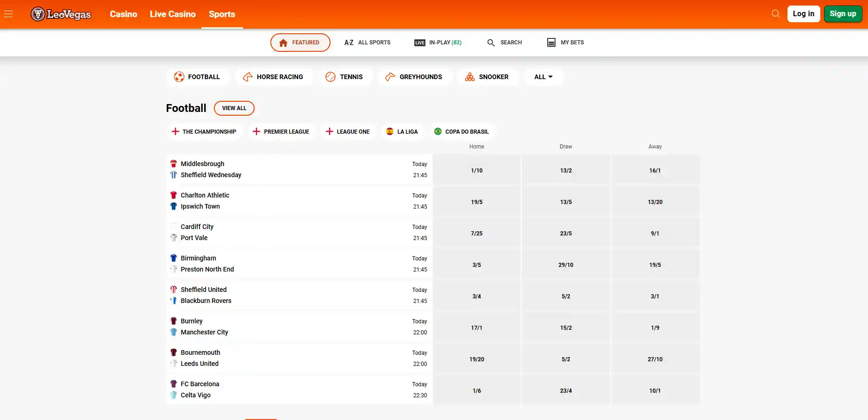Select Celta Vigo away odds 10/1
The height and width of the screenshot is (420, 868).
655,391
